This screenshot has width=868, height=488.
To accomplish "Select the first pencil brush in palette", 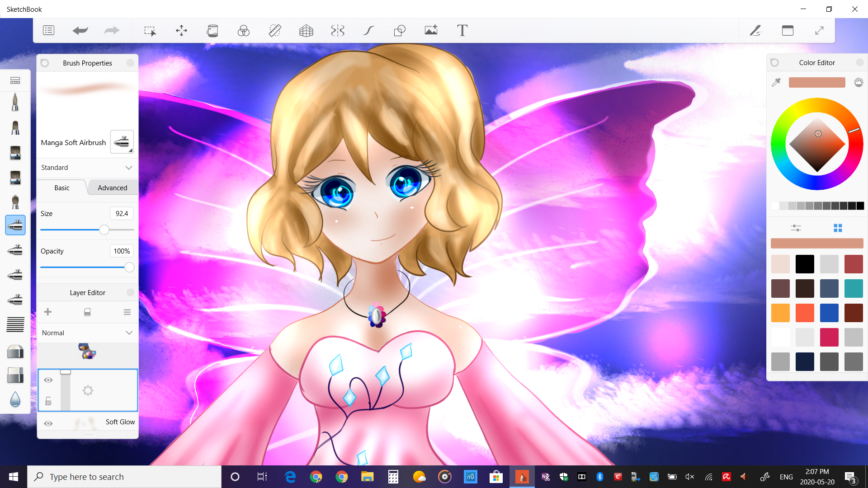I will (x=15, y=102).
